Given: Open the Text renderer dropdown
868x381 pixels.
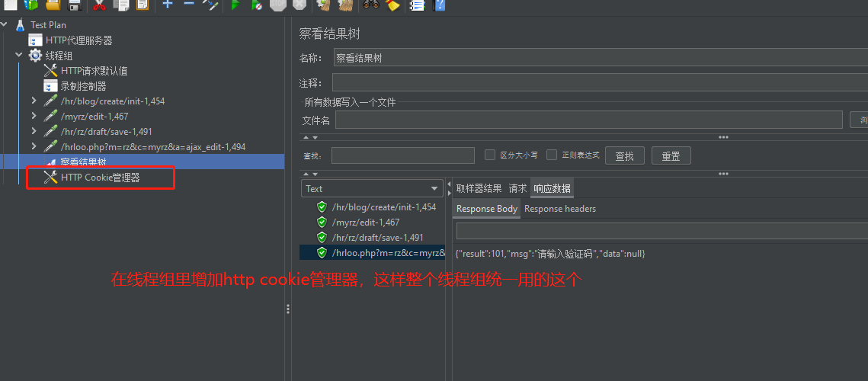Looking at the screenshot, I should point(372,188).
